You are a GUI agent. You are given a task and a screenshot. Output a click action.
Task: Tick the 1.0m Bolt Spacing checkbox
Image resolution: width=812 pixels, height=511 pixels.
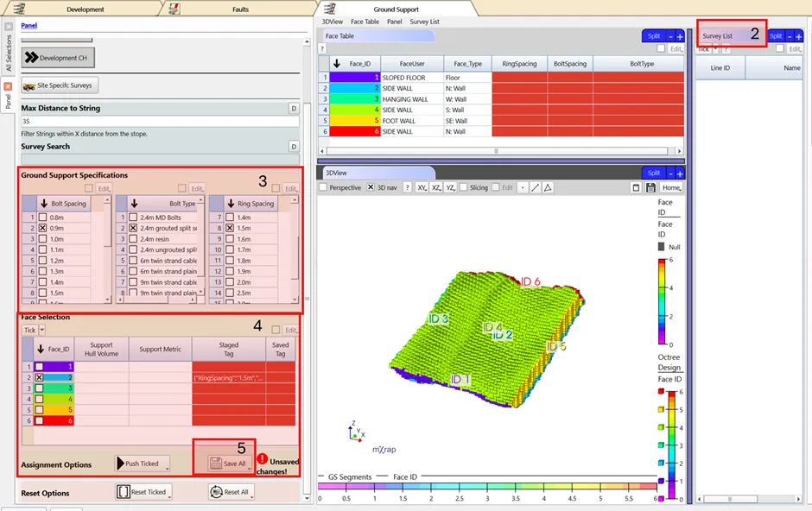(43, 238)
